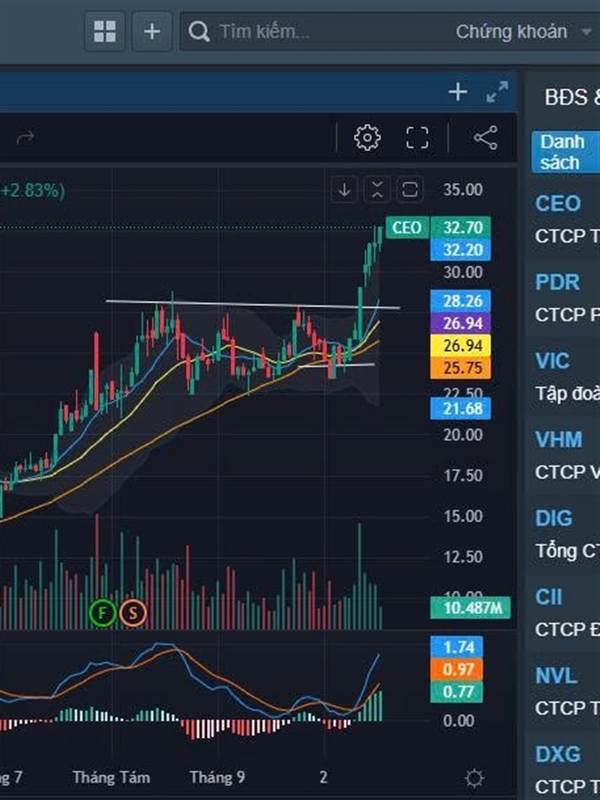Screen dimensions: 600x800
Task: Open VIC stock in the watchlist
Action: click(552, 361)
